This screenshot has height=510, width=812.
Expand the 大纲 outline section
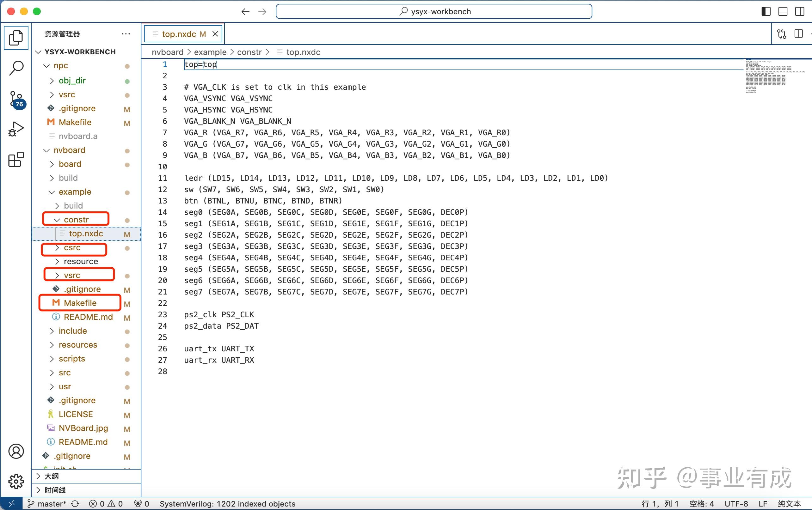pos(52,476)
